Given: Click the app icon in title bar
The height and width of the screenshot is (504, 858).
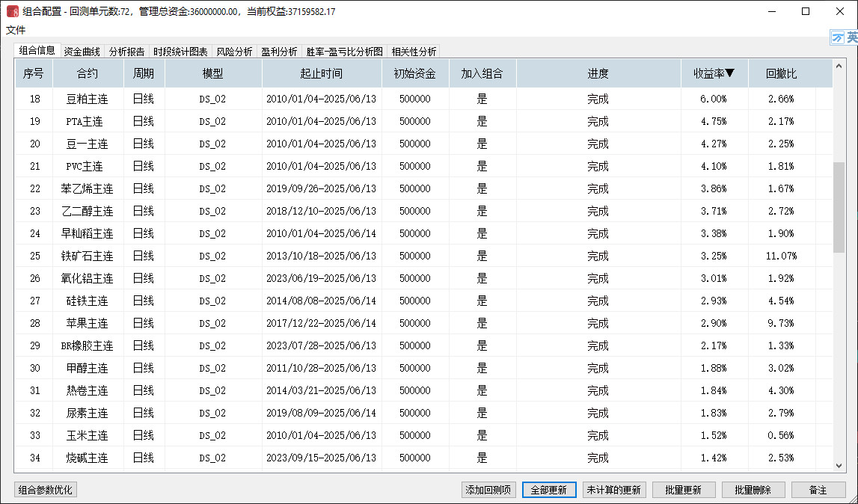Looking at the screenshot, I should [13, 12].
